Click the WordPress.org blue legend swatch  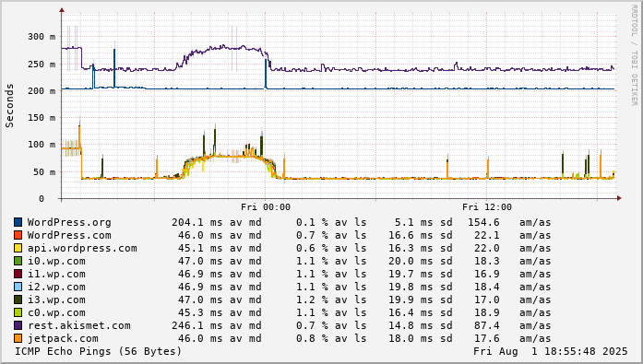coord(18,222)
